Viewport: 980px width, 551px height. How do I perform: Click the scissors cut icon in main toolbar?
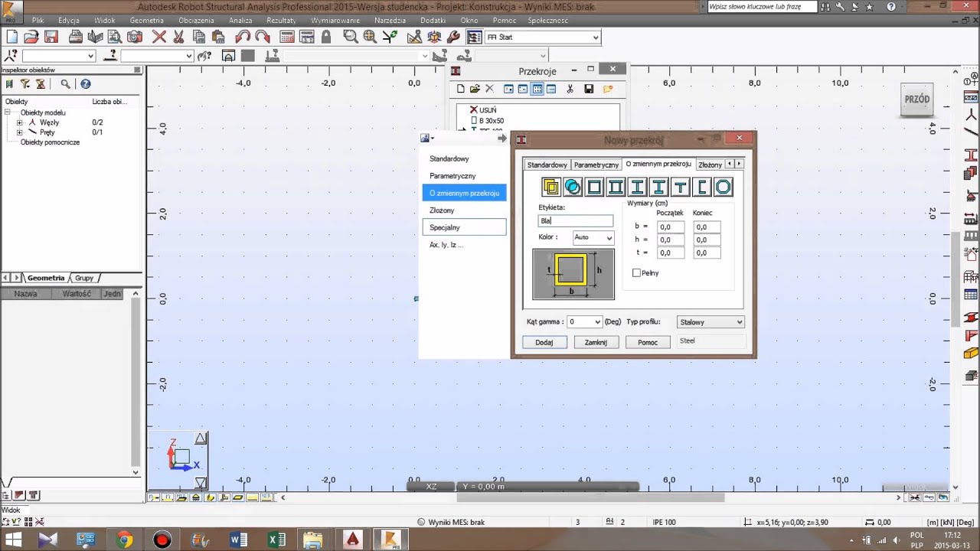(x=178, y=37)
